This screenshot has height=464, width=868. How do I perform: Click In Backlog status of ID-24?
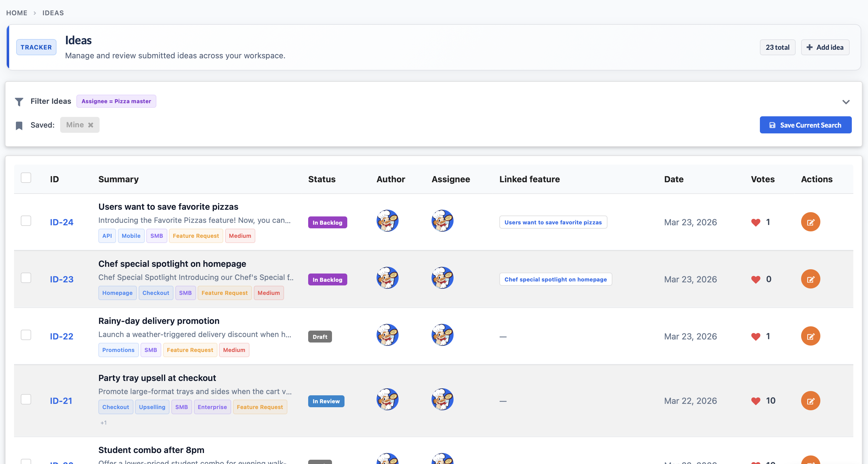coord(327,223)
